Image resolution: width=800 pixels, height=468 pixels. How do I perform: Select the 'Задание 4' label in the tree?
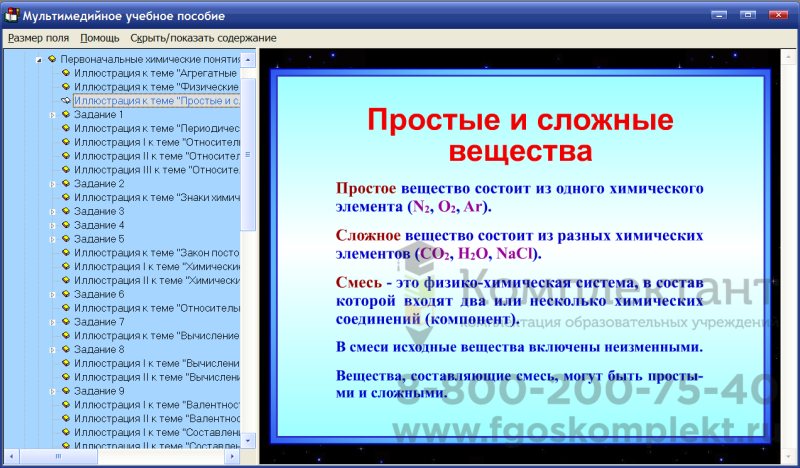(99, 225)
